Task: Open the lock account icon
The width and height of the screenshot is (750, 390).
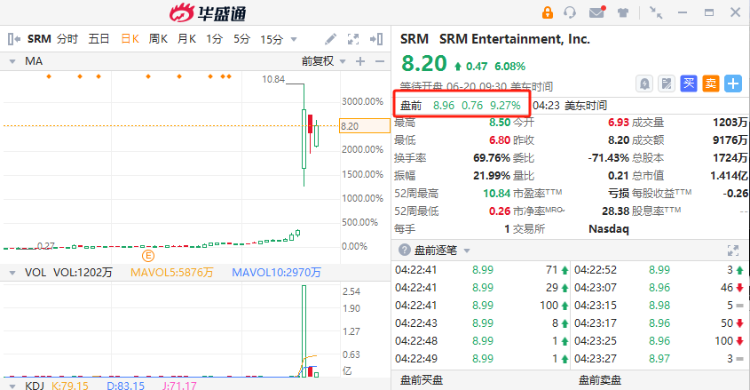Action: pyautogui.click(x=547, y=12)
